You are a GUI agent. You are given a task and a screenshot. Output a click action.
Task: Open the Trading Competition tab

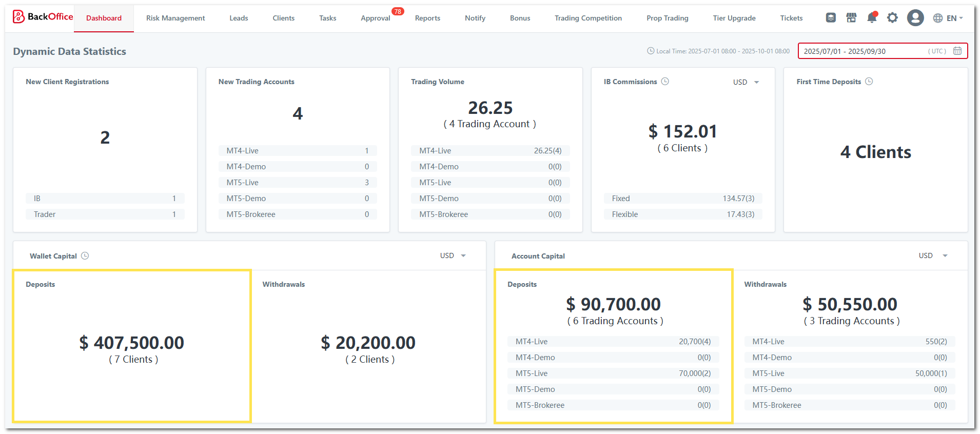coord(588,18)
